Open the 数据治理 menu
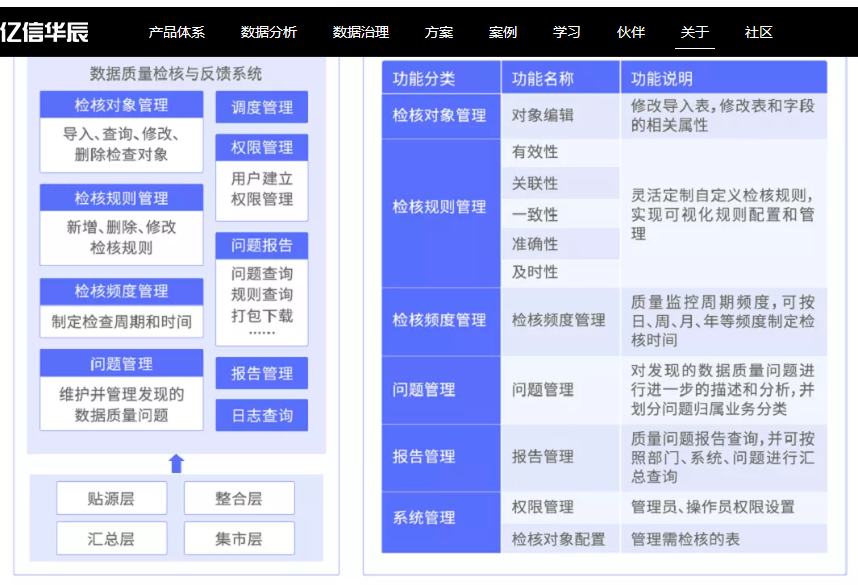Viewport: 858px width, 585px height. coord(359,30)
